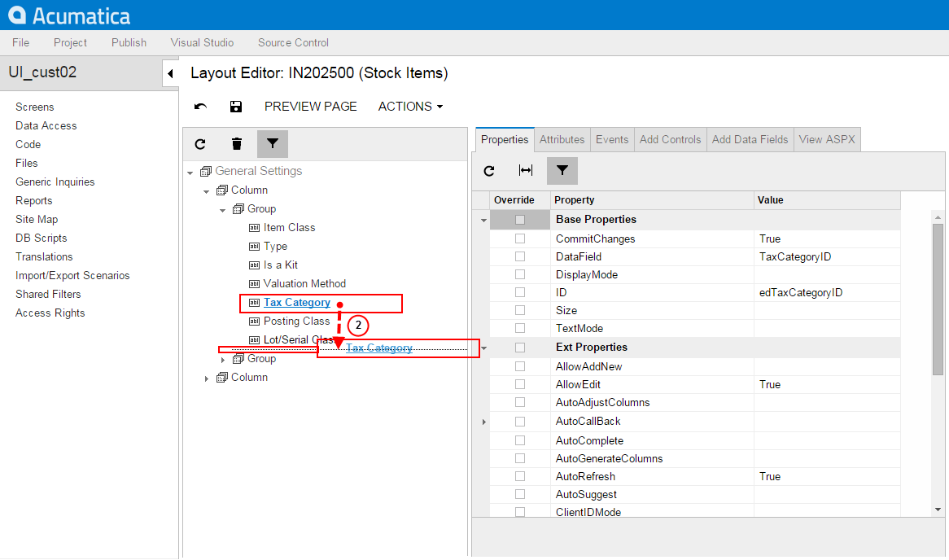Tick Override checkbox for AllowEdit
Viewport: 949px width, 560px height.
(x=520, y=384)
